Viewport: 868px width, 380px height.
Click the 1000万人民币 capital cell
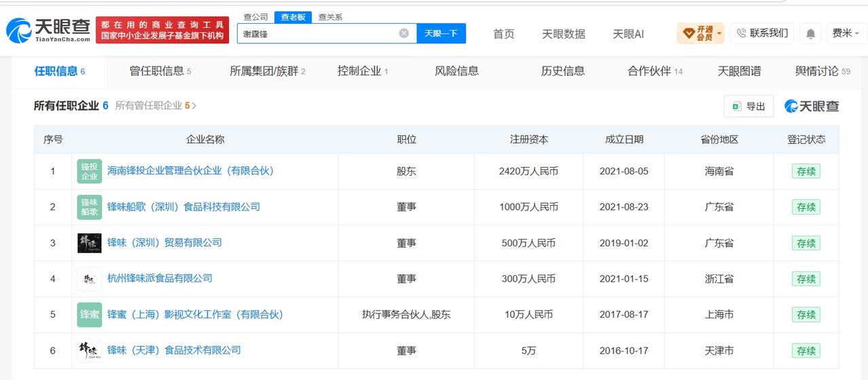pos(528,207)
